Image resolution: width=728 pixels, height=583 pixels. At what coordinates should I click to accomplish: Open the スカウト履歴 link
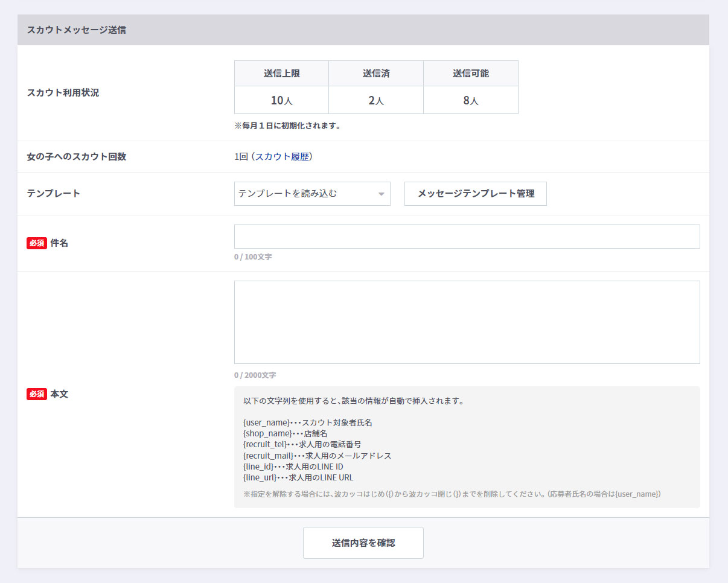click(282, 157)
